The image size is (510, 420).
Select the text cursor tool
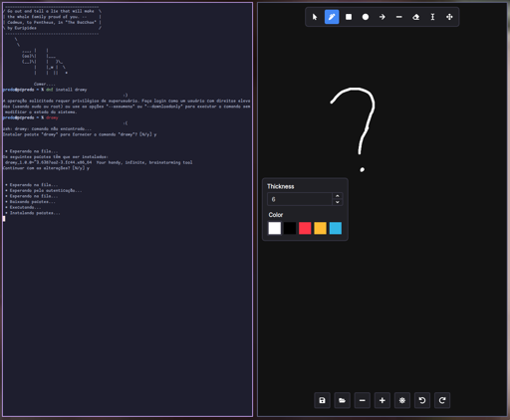point(432,17)
